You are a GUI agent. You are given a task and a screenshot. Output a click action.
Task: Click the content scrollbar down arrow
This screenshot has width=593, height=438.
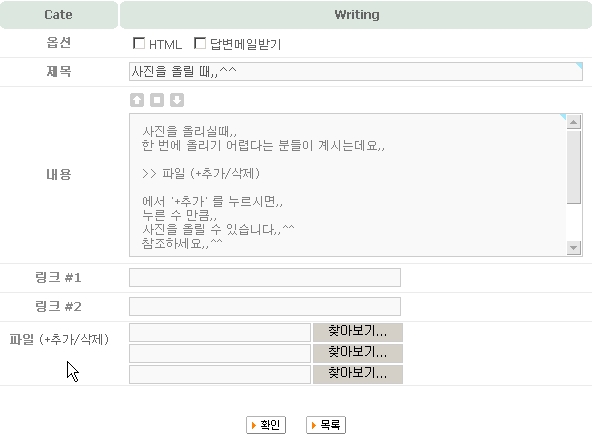click(574, 248)
